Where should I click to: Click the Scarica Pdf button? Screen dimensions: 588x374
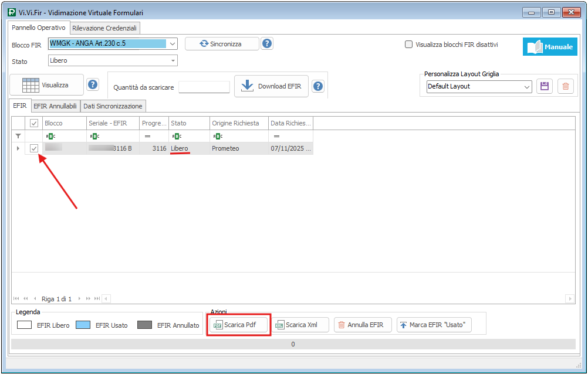point(239,325)
